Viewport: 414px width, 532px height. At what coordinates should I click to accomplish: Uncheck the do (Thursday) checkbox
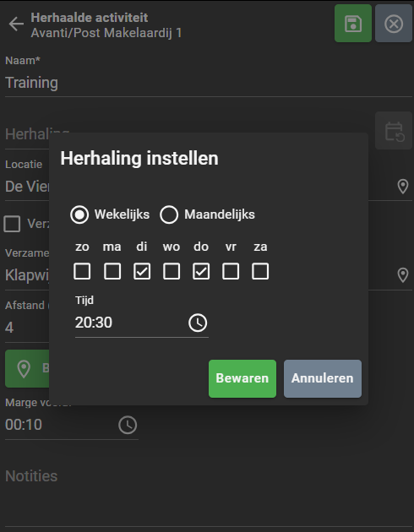click(x=201, y=271)
